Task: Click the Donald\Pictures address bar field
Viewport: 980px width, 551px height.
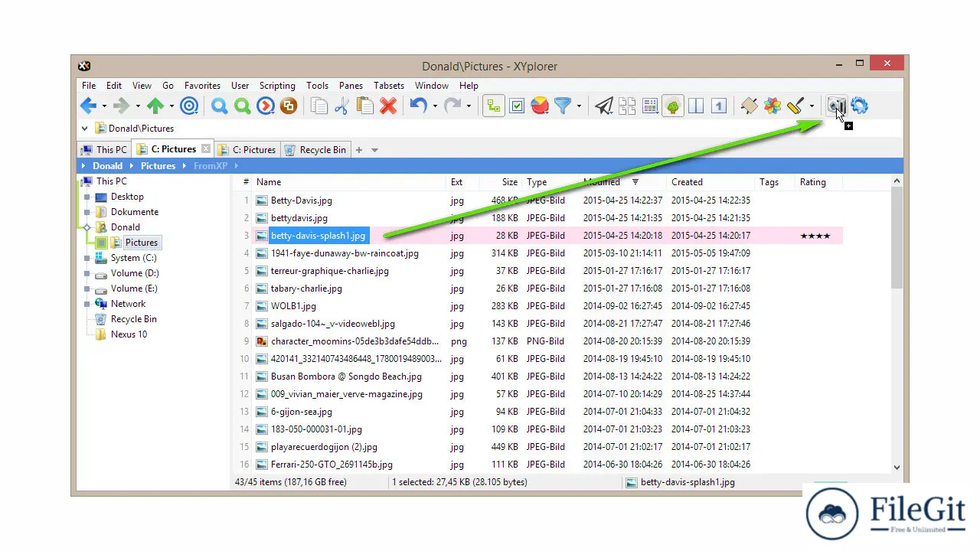Action: pyautogui.click(x=490, y=129)
